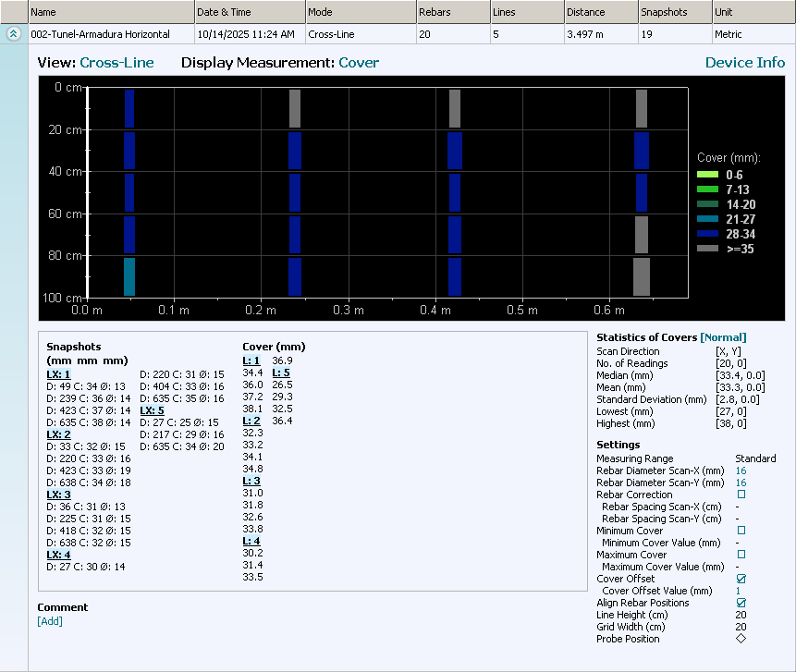Click the 14-20 cover legend swatch
This screenshot has height=672, width=796.
(707, 204)
